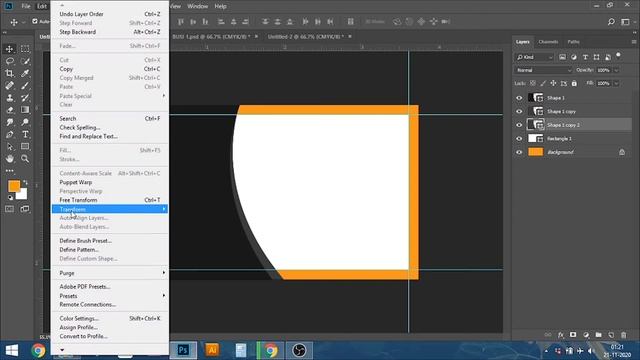Select the Horizontal Type tool
The image size is (640, 360).
[25, 134]
